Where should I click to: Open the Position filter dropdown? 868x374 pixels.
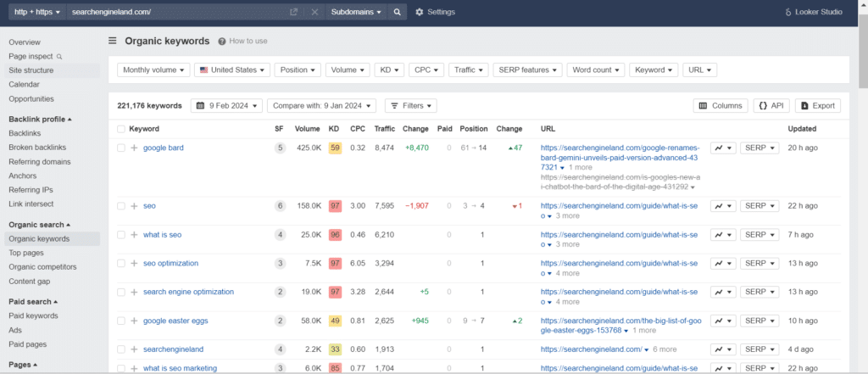[x=298, y=70]
